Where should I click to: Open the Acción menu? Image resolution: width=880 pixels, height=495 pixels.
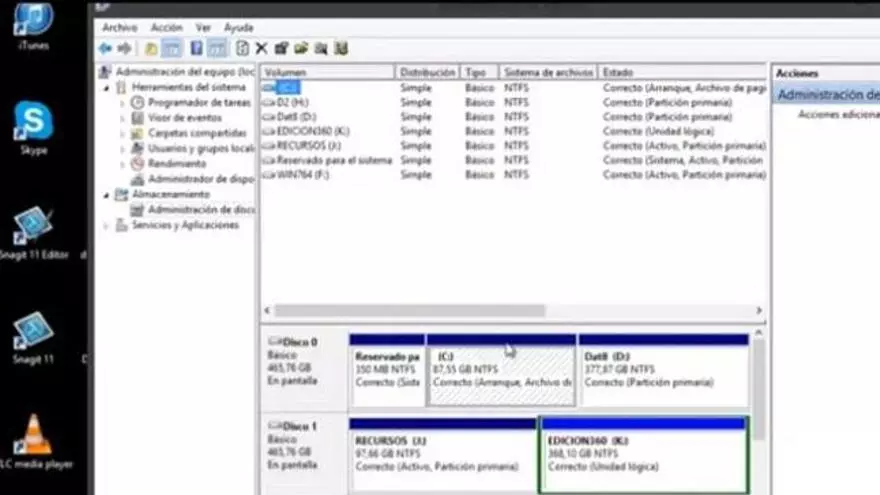[x=166, y=28]
